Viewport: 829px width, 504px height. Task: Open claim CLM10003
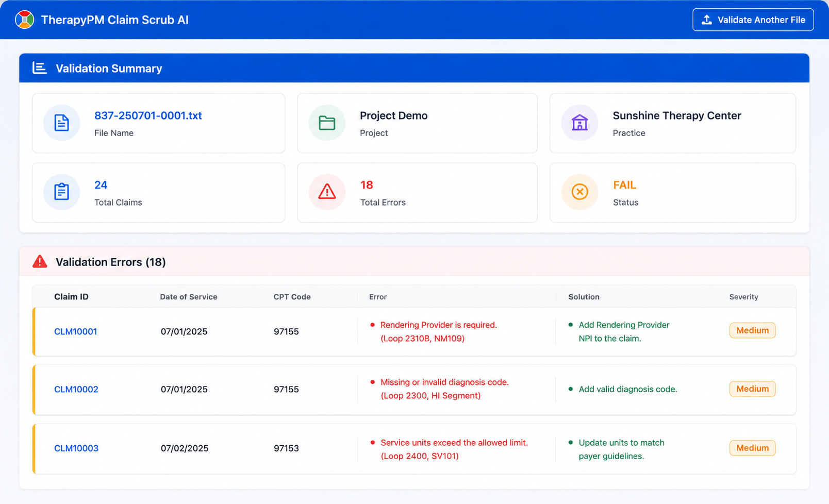point(76,448)
